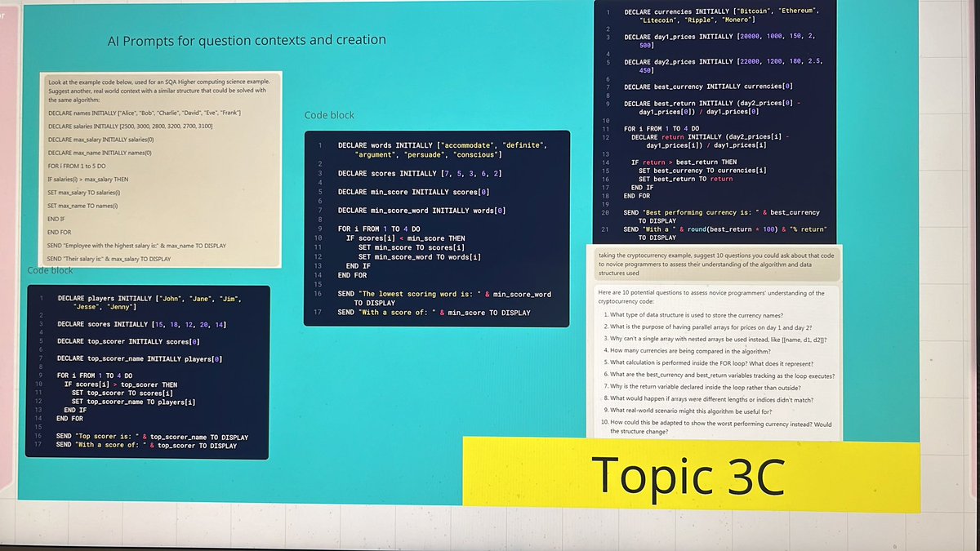Click "SET min_score_word TO words[i]"
Screen dimensions: 980x551
[419, 257]
